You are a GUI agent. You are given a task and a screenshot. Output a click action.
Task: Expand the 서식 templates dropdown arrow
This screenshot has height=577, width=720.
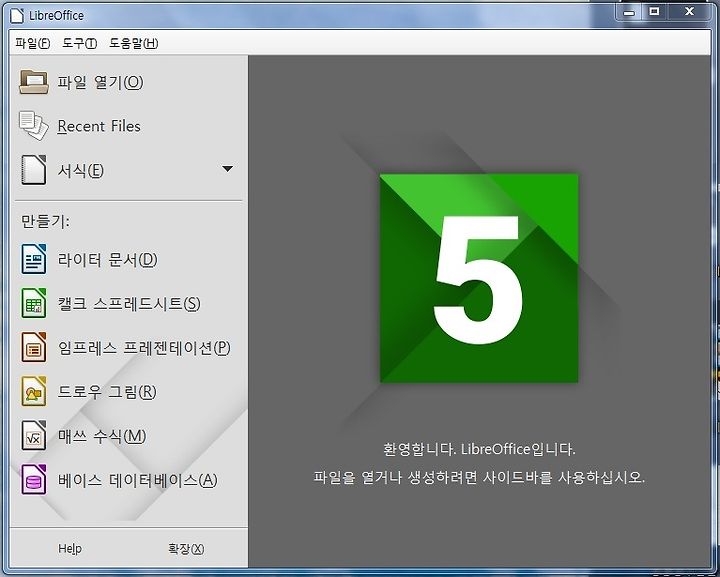point(227,169)
